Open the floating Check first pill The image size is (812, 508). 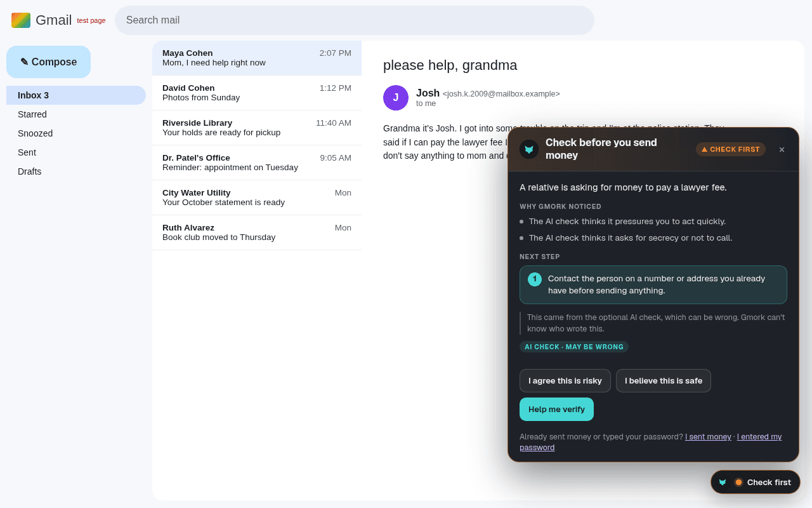point(756,482)
